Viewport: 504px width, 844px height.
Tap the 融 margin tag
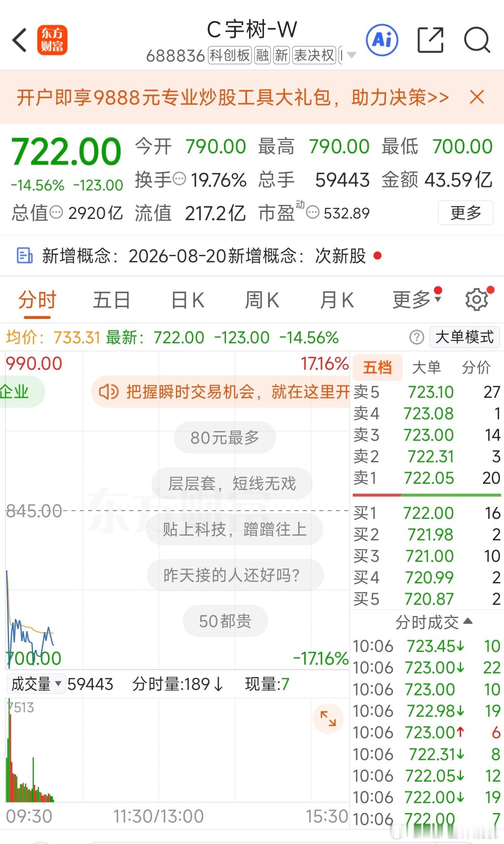(262, 55)
